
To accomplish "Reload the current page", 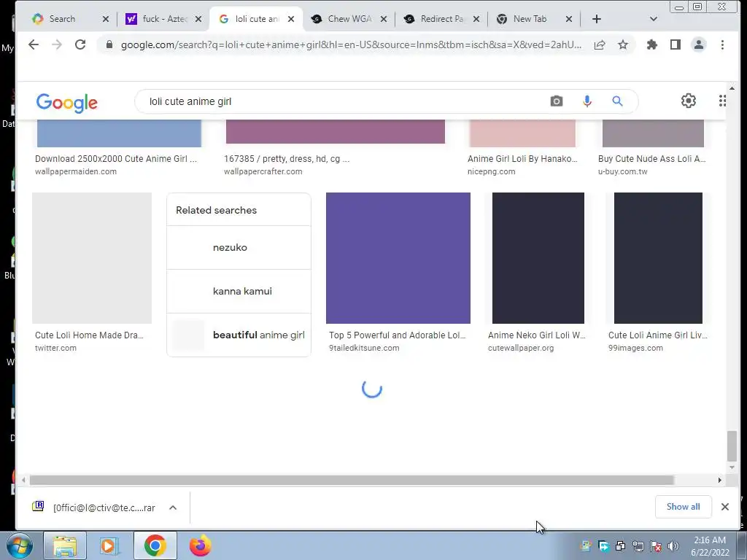I will click(80, 44).
